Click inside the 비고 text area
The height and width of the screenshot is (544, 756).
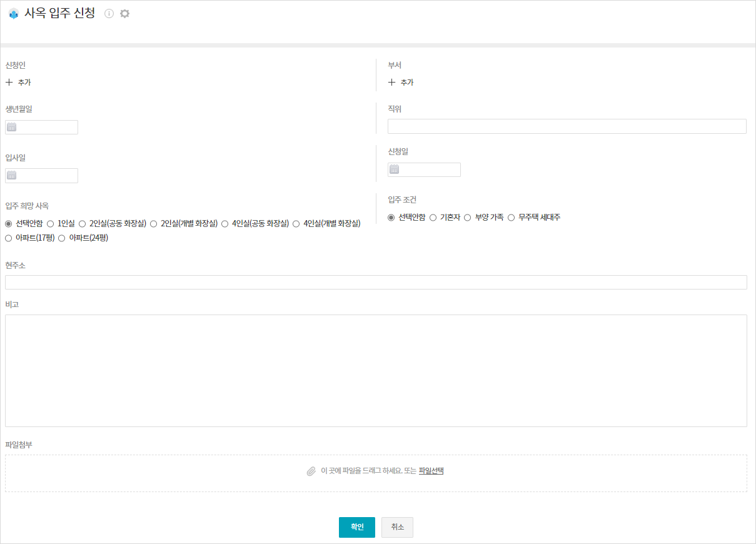[x=376, y=370]
